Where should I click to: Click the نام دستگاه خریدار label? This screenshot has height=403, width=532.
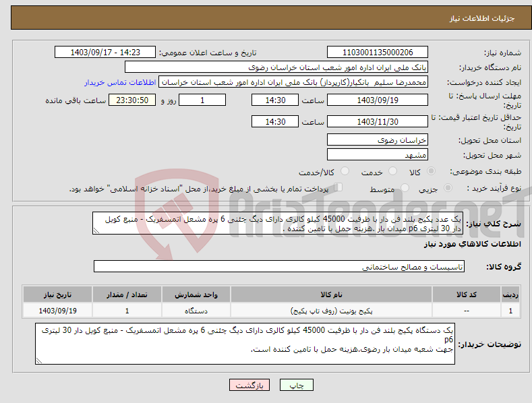(490, 68)
